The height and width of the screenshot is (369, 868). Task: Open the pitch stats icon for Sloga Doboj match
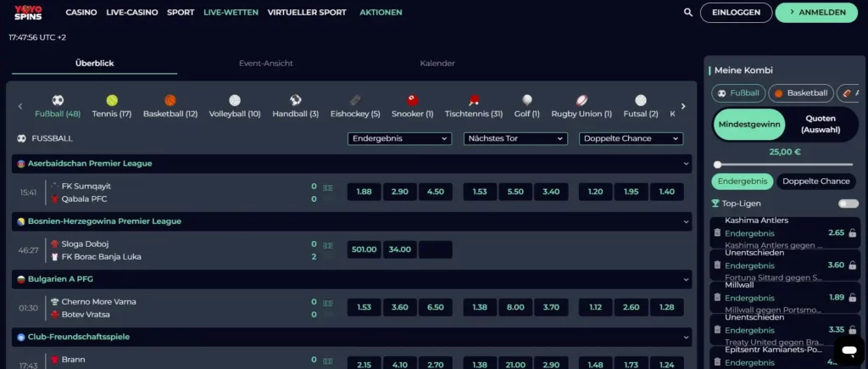(328, 245)
